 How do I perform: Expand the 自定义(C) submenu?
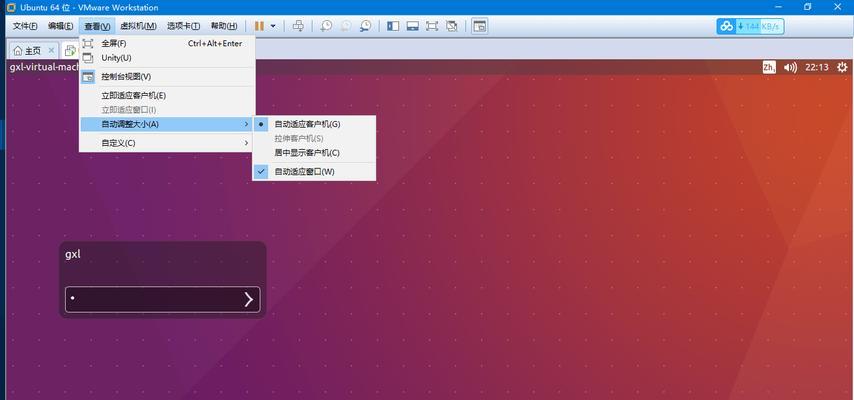pos(167,143)
